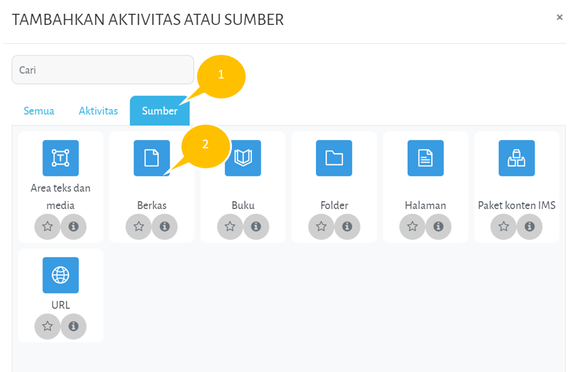Toggle favorite star for Folder

[x=321, y=227]
